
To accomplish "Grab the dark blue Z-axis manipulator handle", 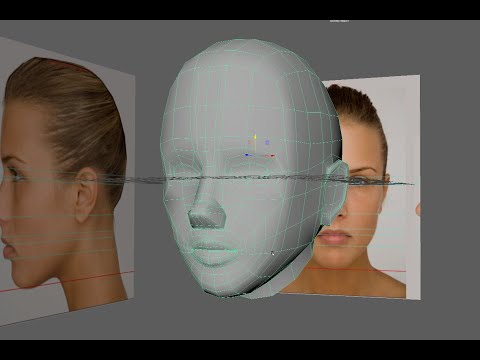I will pos(247,155).
